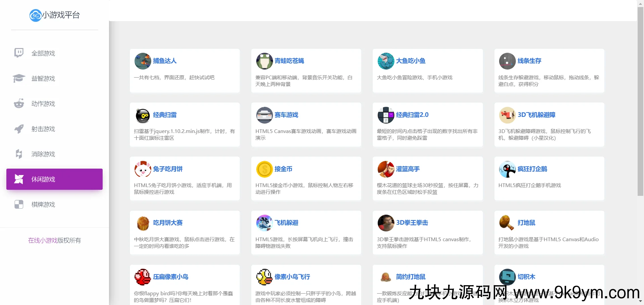Click the fishing game 捕鱼达人 thumbnail icon
The width and height of the screenshot is (644, 305).
coord(143,61)
